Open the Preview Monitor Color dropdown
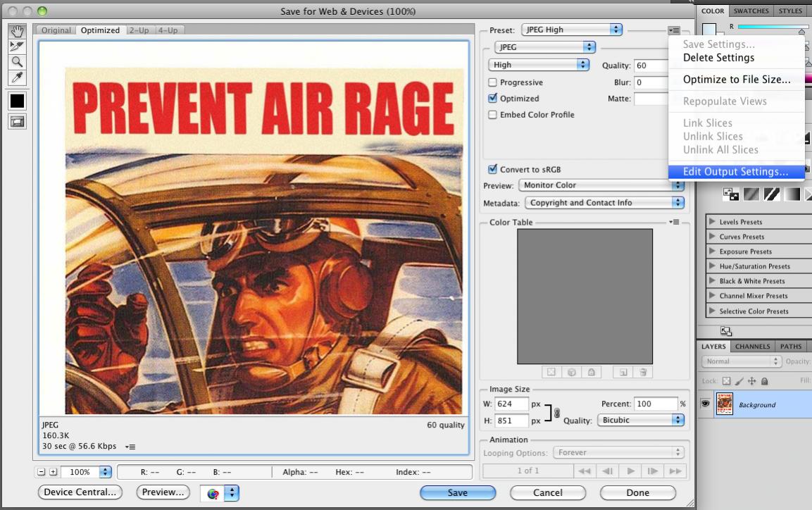The width and height of the screenshot is (812, 510). tap(601, 185)
